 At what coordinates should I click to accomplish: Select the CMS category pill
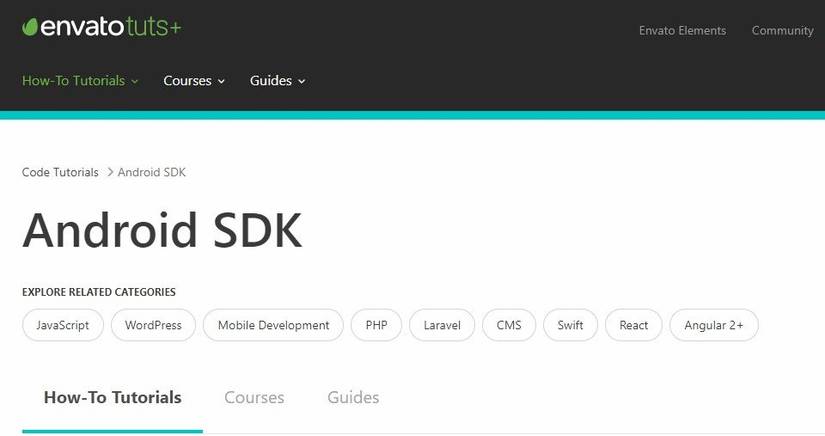pos(509,325)
